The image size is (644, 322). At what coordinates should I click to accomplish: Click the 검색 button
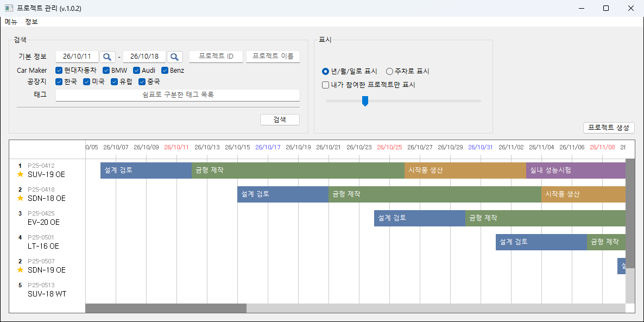[x=280, y=119]
